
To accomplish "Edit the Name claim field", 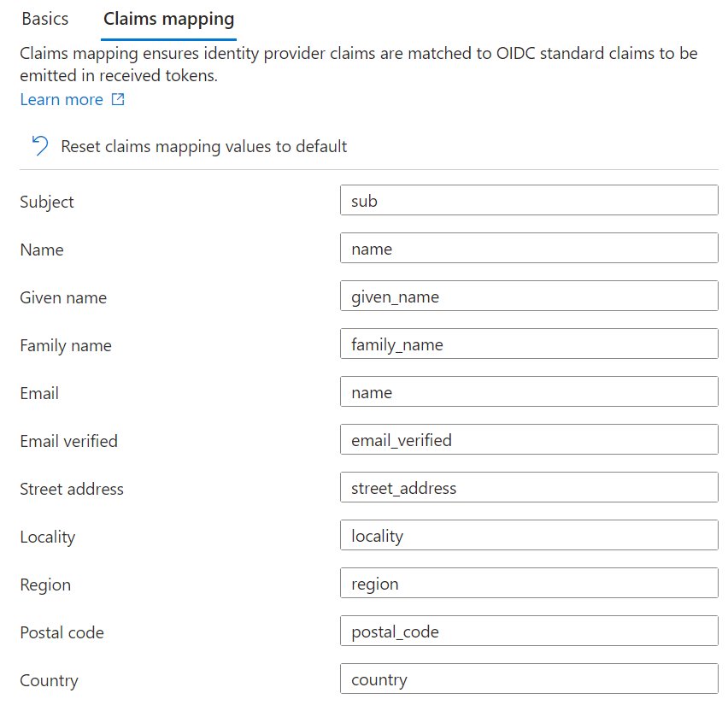I will [529, 248].
